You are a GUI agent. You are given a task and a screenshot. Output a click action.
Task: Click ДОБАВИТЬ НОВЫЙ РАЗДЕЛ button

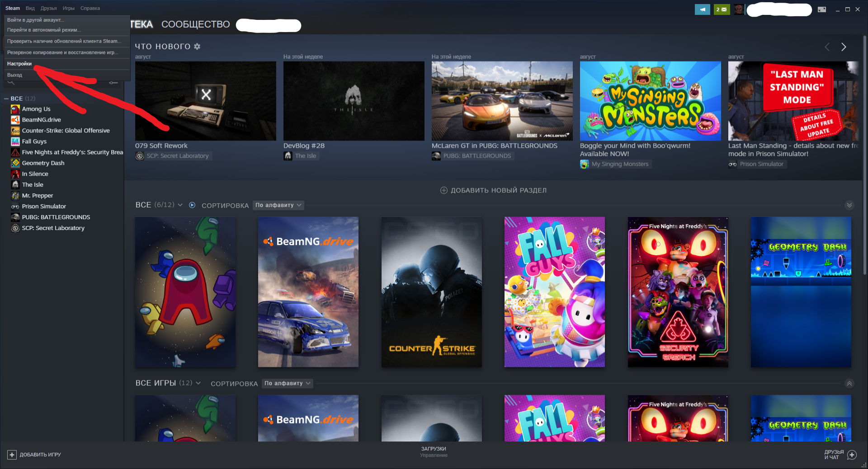click(493, 190)
